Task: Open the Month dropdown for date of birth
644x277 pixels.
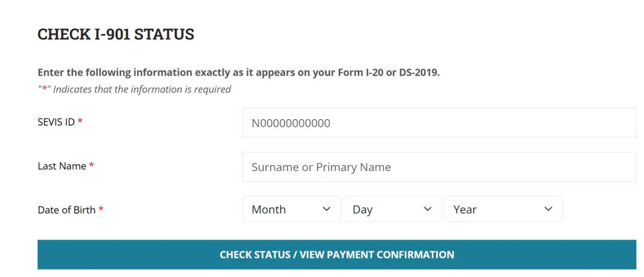Action: click(x=291, y=209)
